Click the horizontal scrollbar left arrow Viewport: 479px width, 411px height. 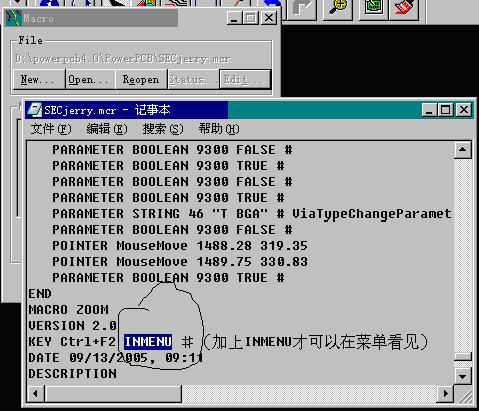pos(36,394)
